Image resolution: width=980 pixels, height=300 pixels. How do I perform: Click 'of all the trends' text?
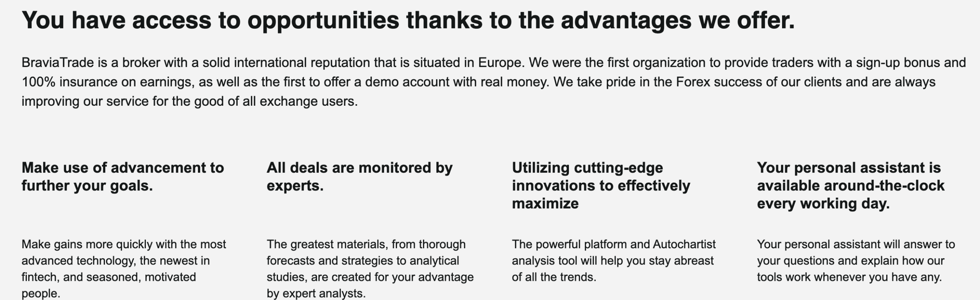point(554,277)
